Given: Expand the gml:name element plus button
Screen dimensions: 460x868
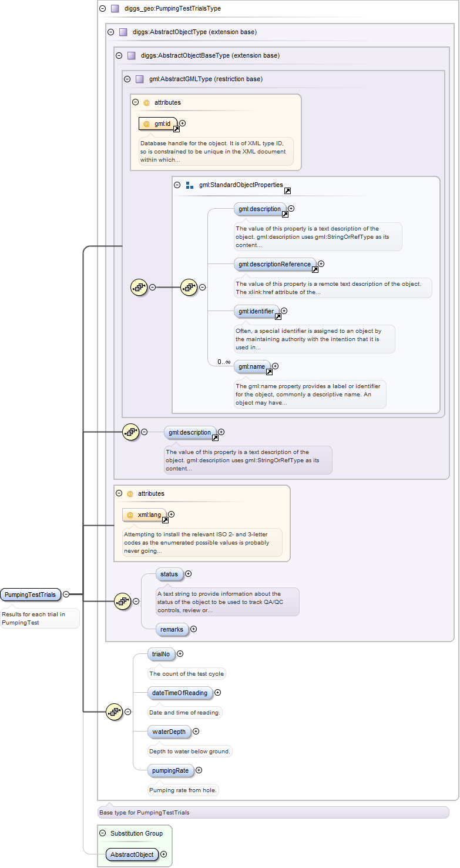Looking at the screenshot, I should click(x=275, y=366).
